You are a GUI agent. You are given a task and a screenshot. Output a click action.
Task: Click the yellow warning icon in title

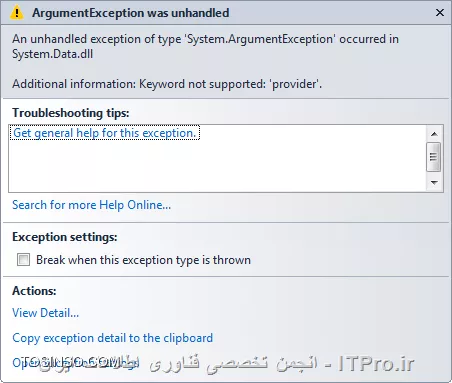(17, 13)
